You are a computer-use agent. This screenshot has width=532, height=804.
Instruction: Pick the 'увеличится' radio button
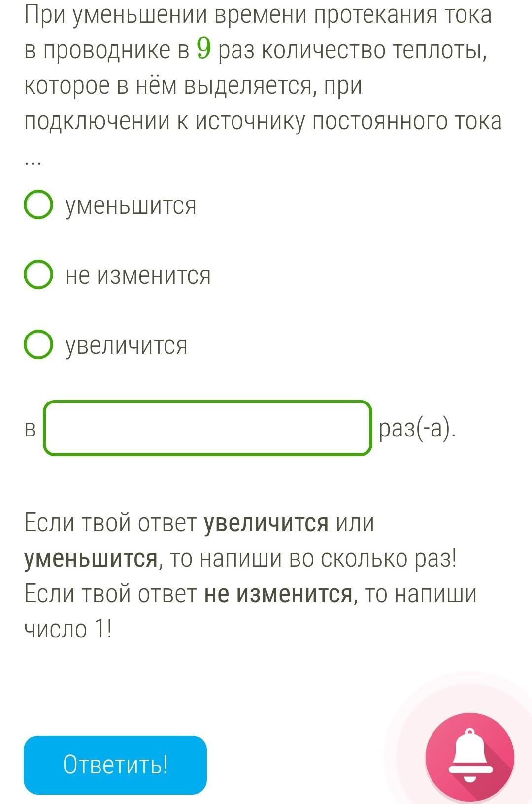point(38,345)
